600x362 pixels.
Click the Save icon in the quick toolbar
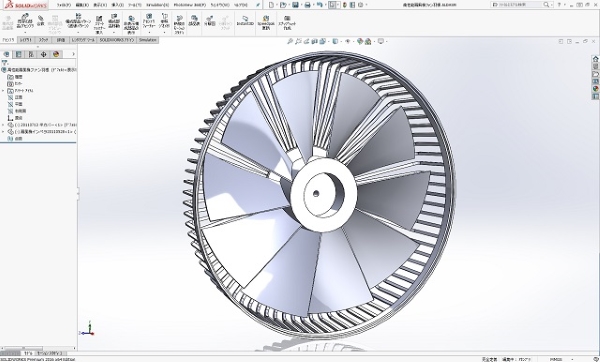[295, 5]
